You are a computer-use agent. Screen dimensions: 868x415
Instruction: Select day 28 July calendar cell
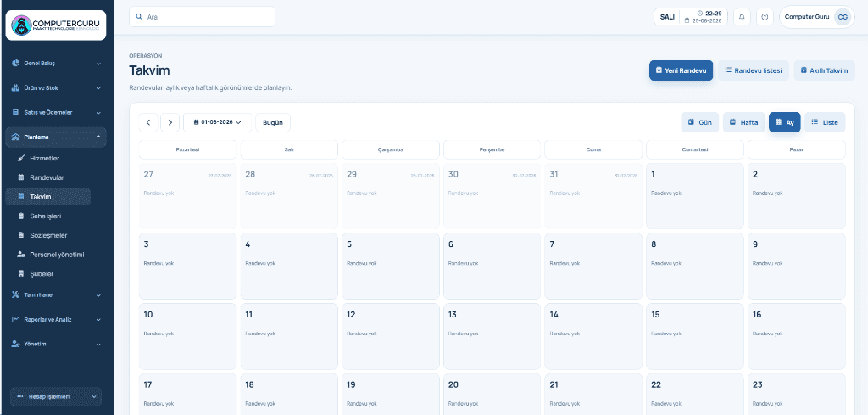pyautogui.click(x=289, y=195)
